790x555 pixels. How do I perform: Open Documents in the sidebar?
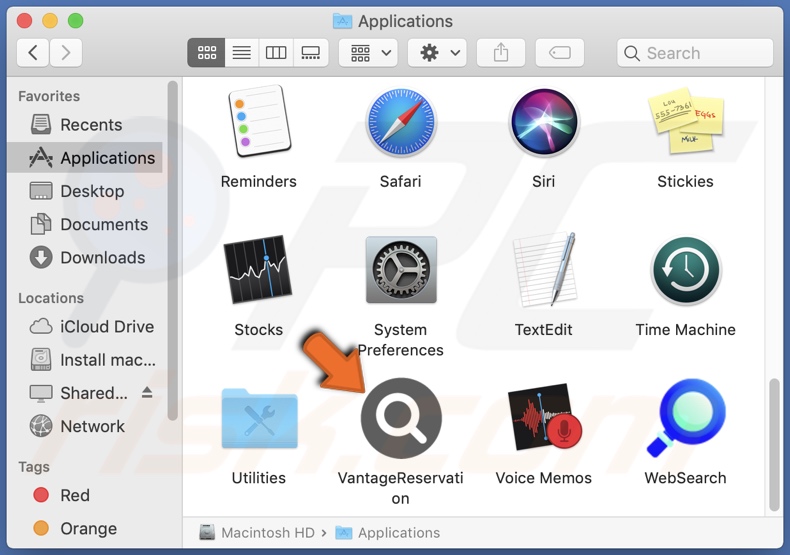86,224
